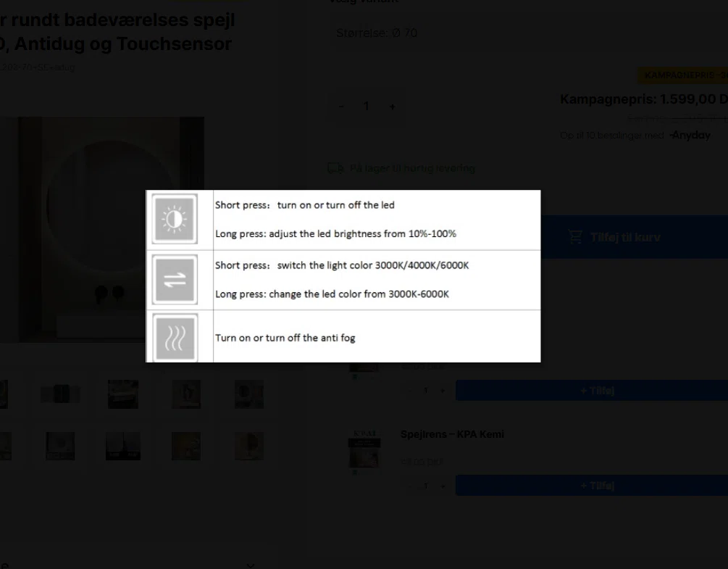Select fourth thumbnail in second gallery row
This screenshot has width=728, height=569.
click(x=186, y=447)
